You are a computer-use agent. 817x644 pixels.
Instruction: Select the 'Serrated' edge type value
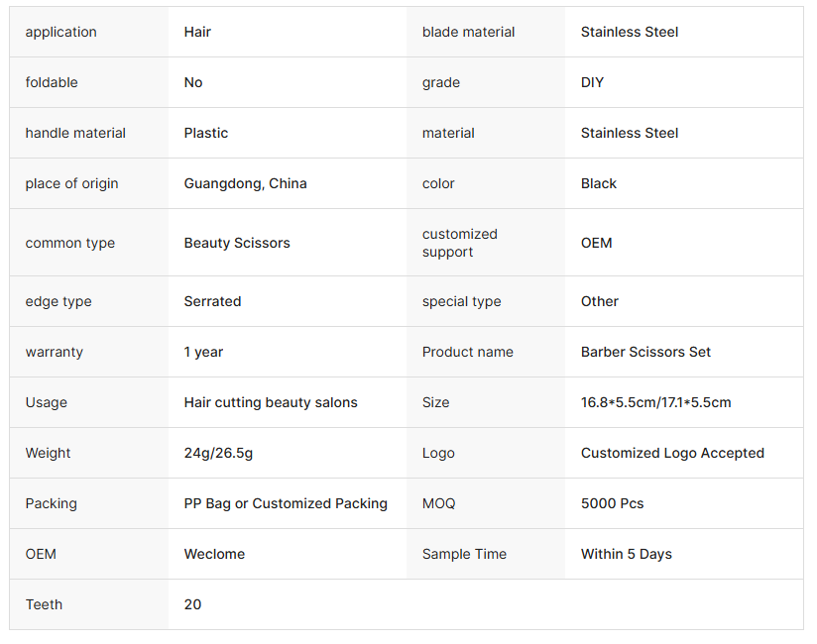pos(212,301)
